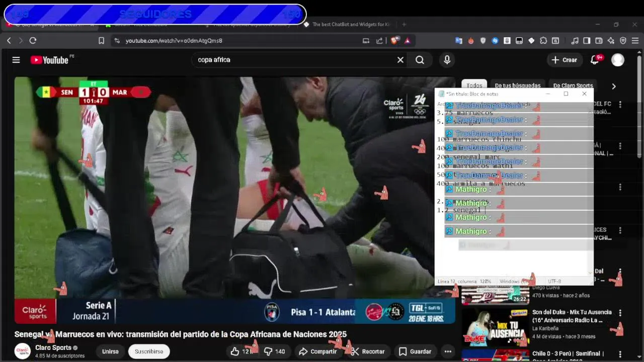Open the Crear menu
Image resolution: width=644 pixels, height=362 pixels.
tap(564, 60)
